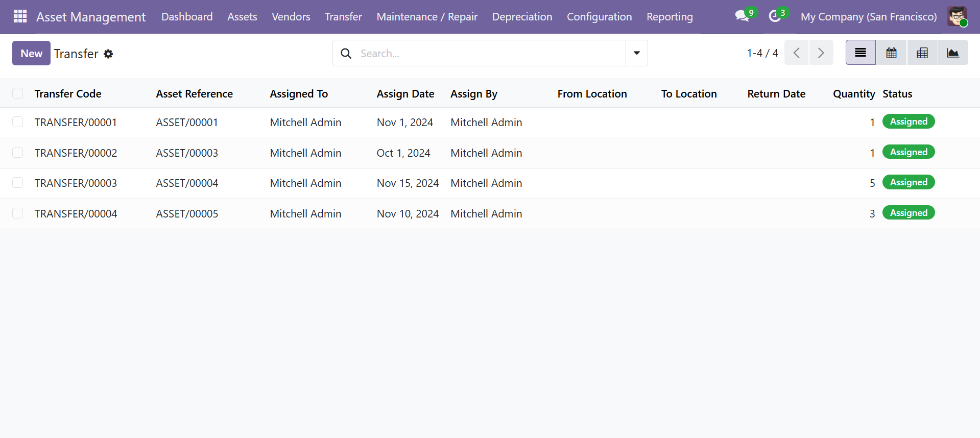Sort by To Location column header
980x438 pixels.
(689, 94)
